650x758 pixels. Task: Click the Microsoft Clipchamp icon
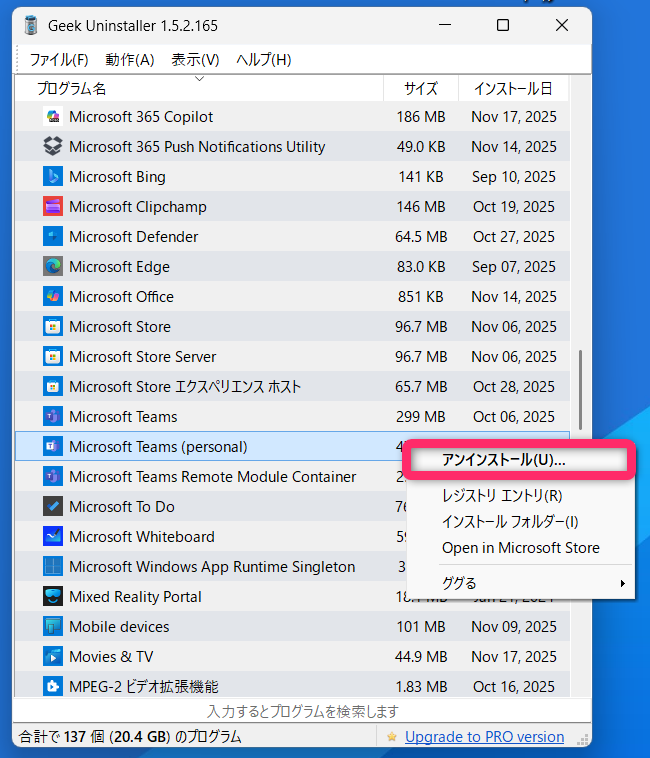[x=53, y=207]
